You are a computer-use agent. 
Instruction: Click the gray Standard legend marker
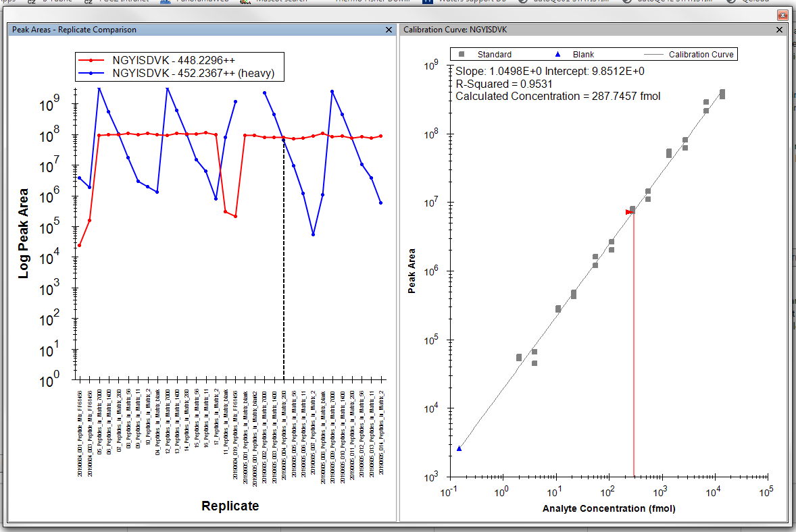click(x=462, y=55)
